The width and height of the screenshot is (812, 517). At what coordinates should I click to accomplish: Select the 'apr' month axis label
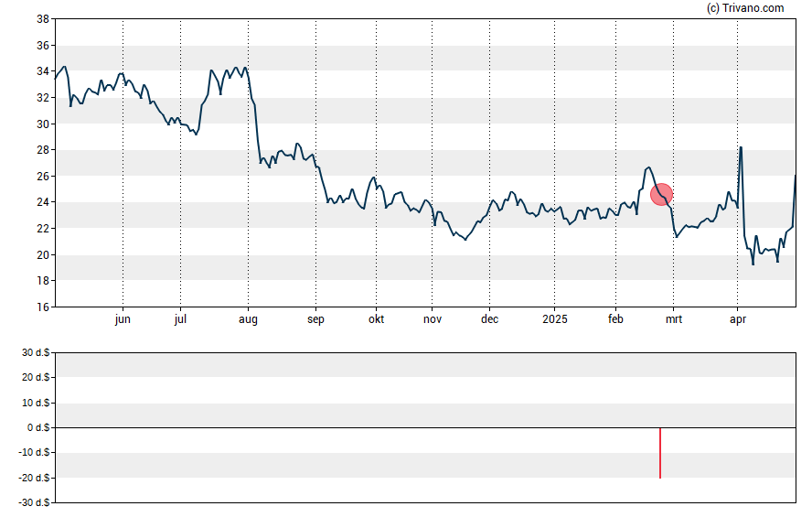[738, 319]
